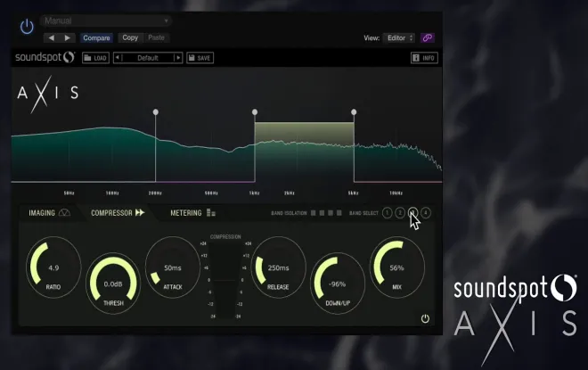The height and width of the screenshot is (370, 588).
Task: Click the highlighted band three region in spectrum
Action: pyautogui.click(x=304, y=152)
